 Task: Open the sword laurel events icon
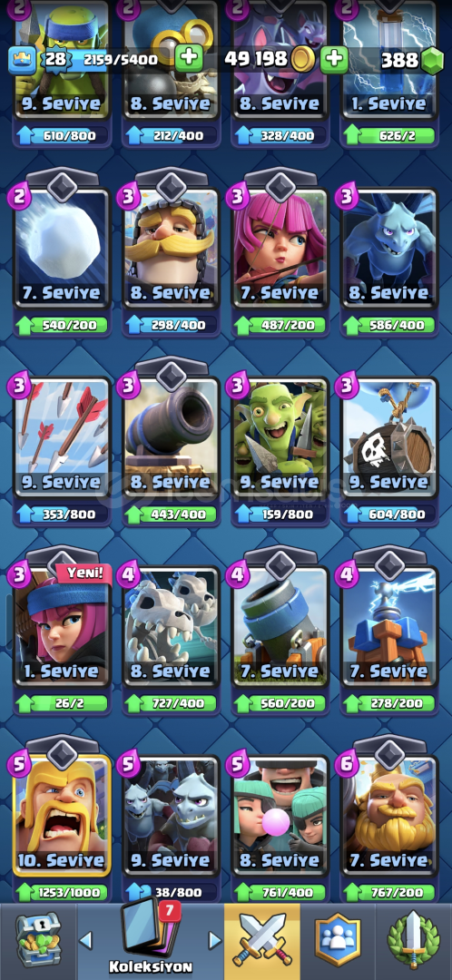tap(413, 941)
